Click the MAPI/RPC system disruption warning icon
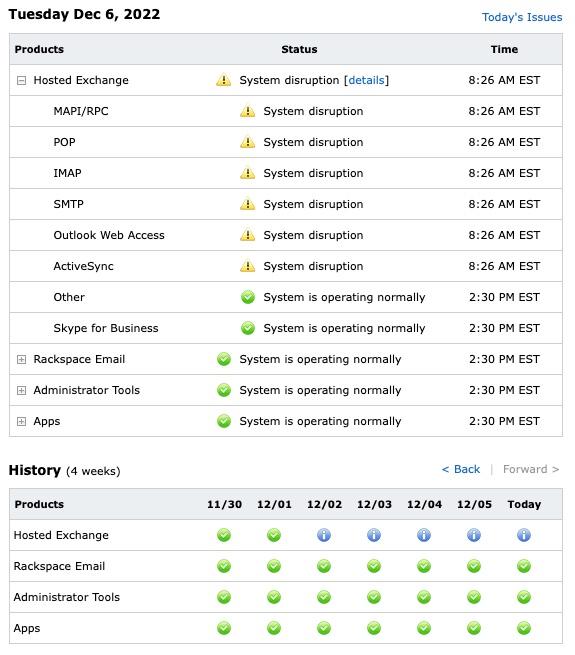575x655 pixels. coord(247,111)
